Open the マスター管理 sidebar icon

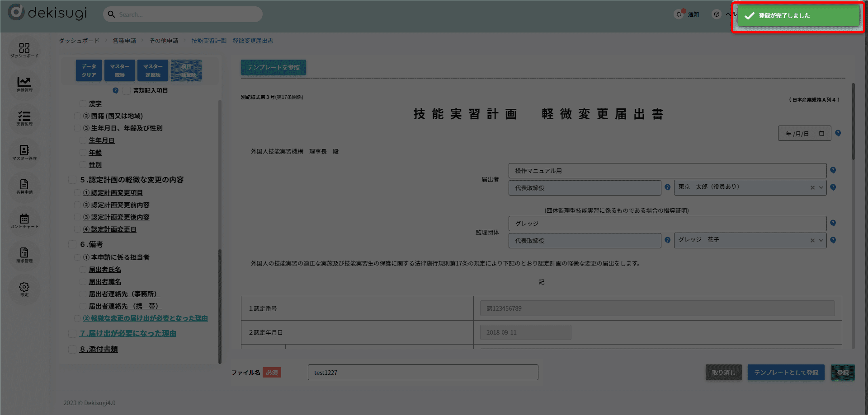(x=24, y=151)
